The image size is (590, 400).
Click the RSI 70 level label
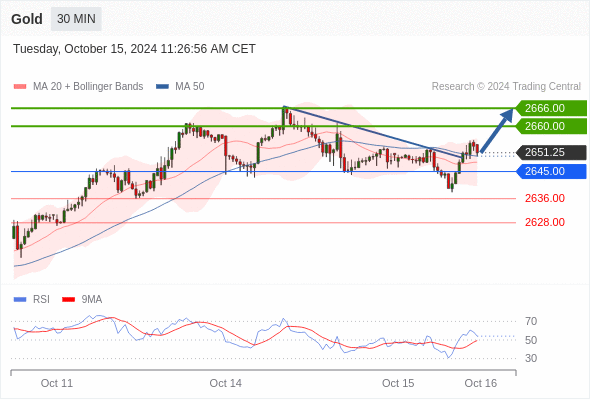click(x=531, y=321)
